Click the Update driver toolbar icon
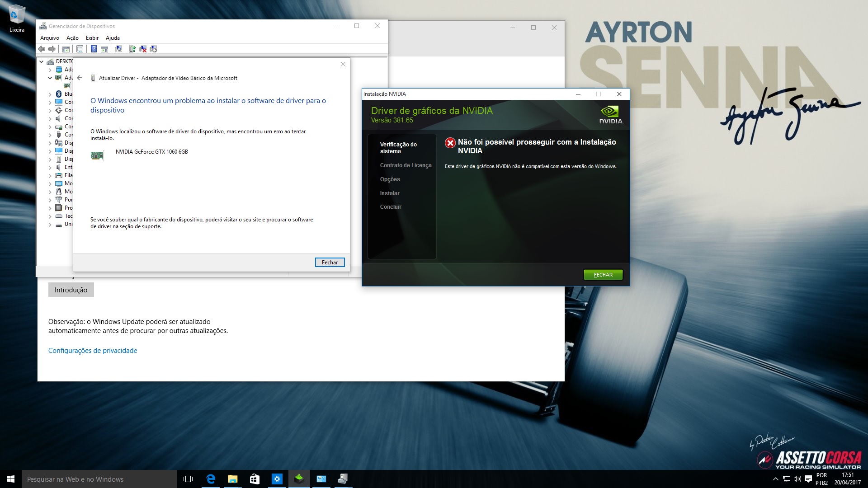Viewport: 868px width, 488px height. point(132,49)
